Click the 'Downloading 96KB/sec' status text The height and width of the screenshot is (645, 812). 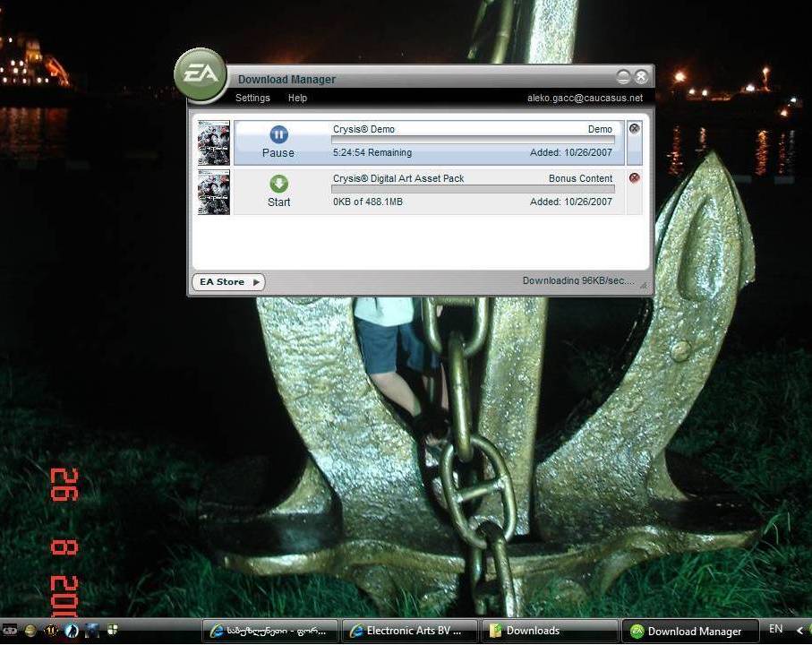(578, 280)
